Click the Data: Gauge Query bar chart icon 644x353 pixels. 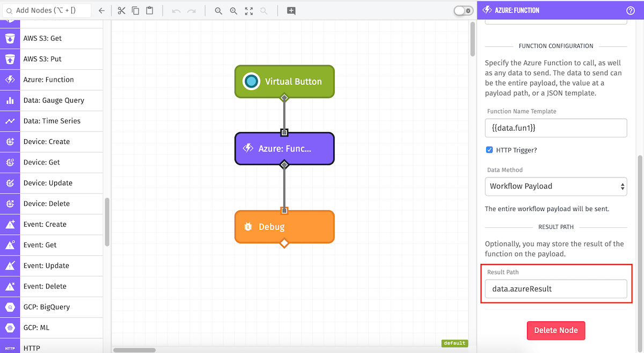click(10, 100)
